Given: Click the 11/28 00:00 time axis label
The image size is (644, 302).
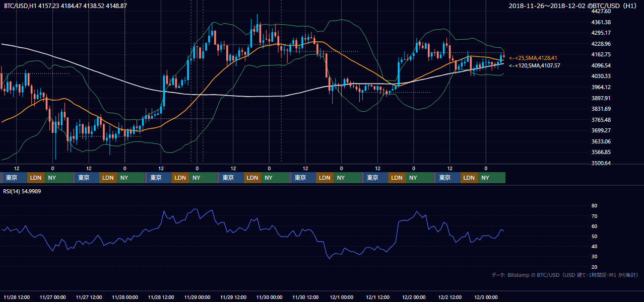Looking at the screenshot, I should 125,297.
